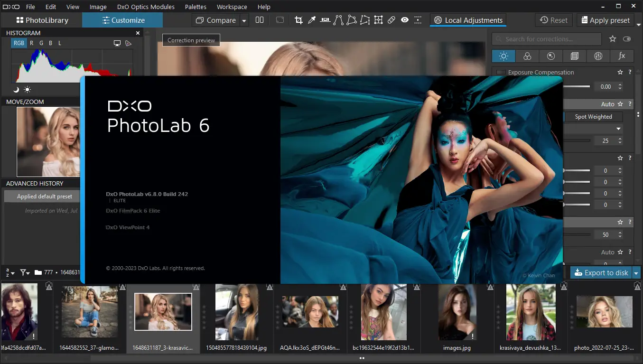Select the images.jpg thumbnail in the filmstrip
Screen dimensions: 643x364
[x=457, y=312]
